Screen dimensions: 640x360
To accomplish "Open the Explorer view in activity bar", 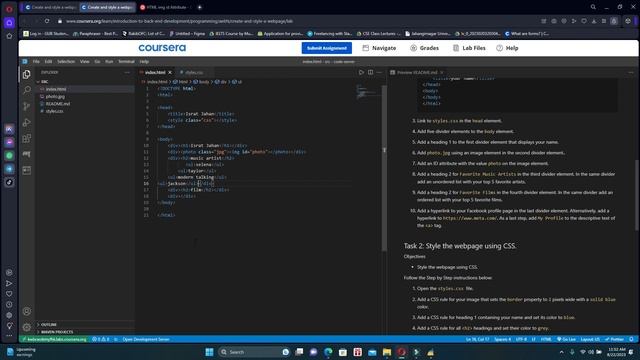I will point(27,74).
